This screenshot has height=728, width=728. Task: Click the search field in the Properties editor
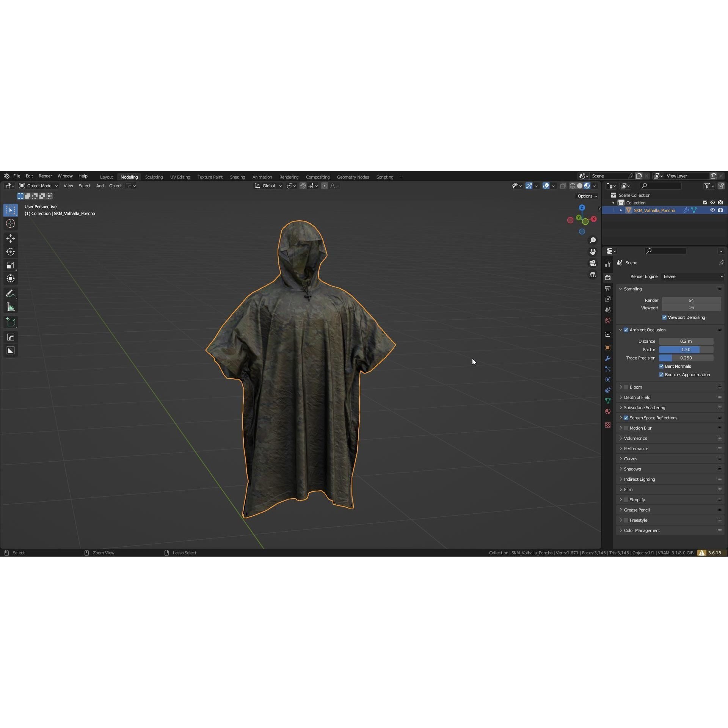tap(665, 251)
